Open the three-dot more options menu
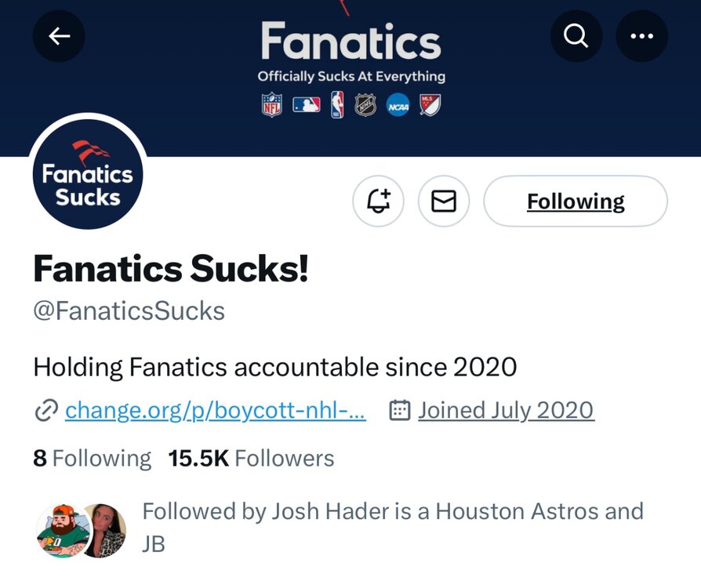Viewport: 701px width, 588px height. coord(641,36)
